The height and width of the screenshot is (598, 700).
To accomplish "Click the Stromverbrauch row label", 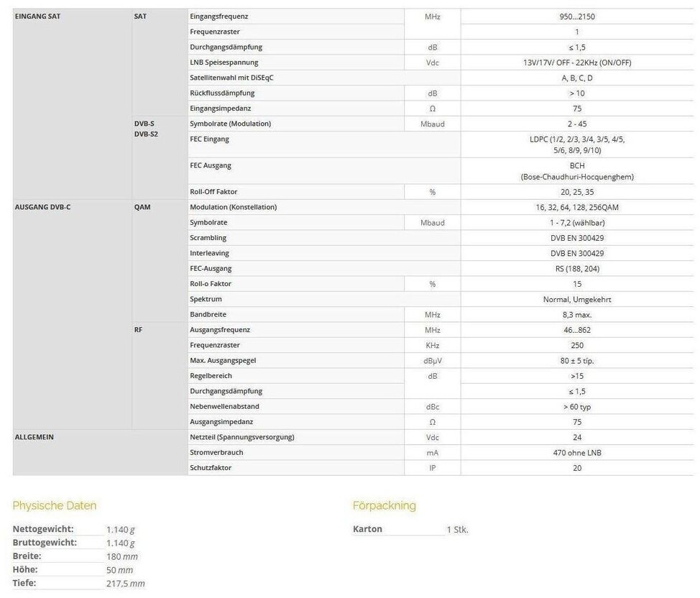I will tap(216, 453).
